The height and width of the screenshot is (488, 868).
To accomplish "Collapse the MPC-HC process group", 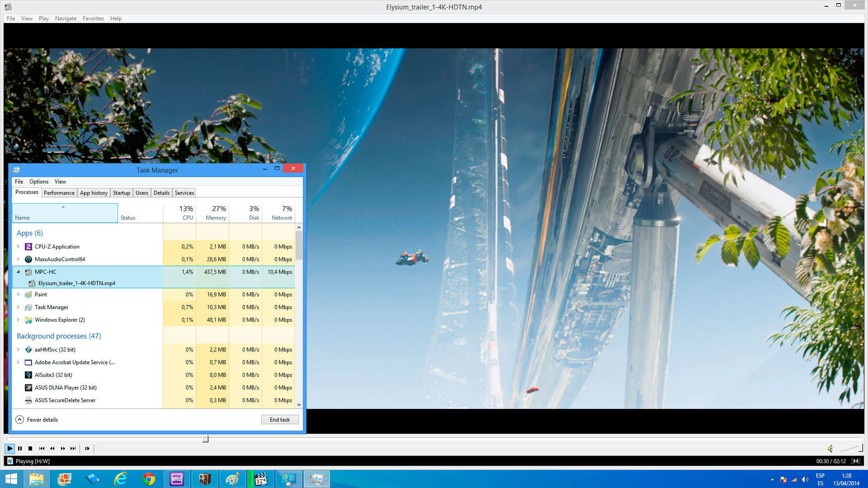I will [18, 272].
